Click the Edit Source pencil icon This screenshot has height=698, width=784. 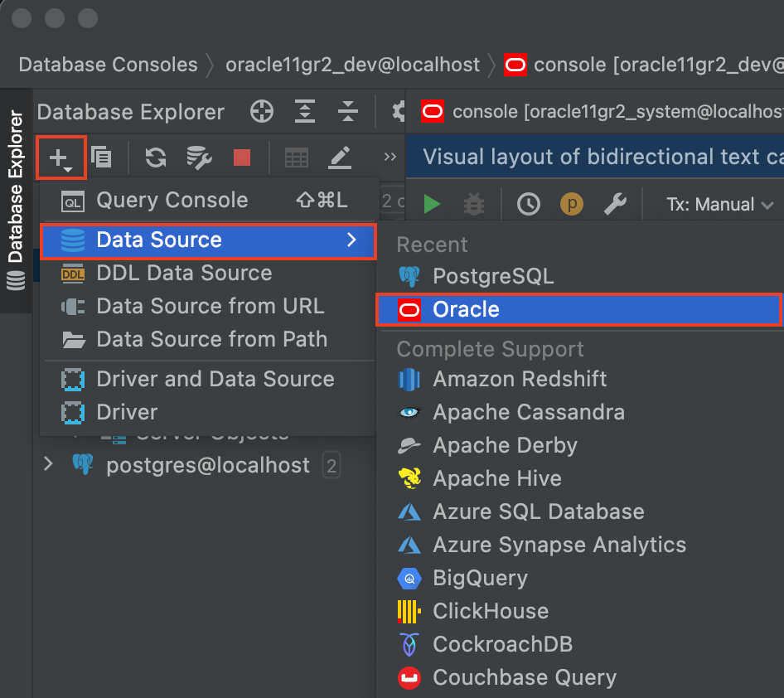pos(340,158)
